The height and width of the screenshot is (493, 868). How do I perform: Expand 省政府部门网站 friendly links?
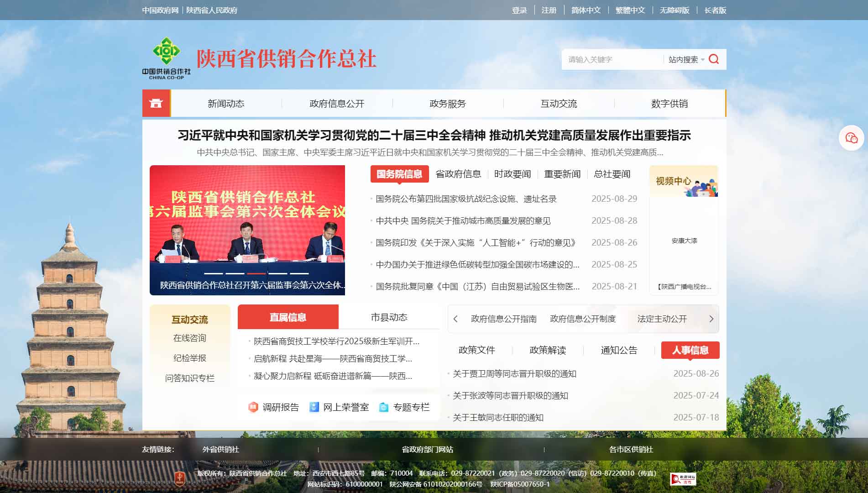(427, 449)
